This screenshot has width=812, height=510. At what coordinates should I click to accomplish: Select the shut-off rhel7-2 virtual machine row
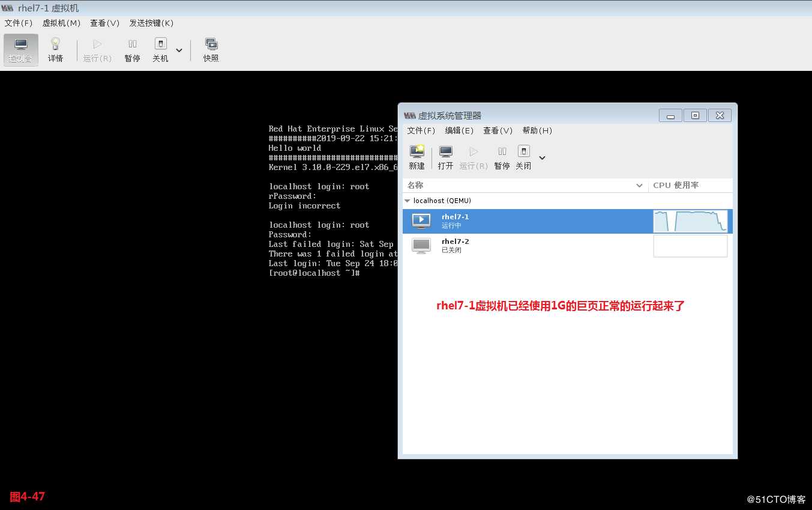pos(567,246)
